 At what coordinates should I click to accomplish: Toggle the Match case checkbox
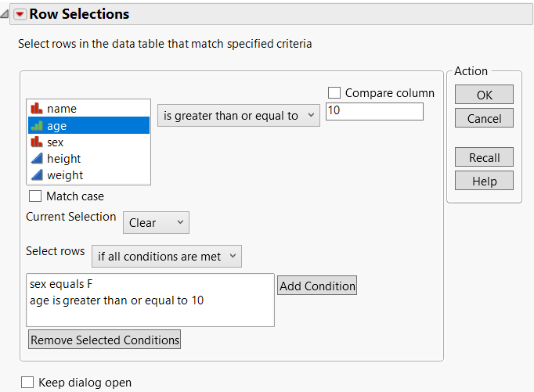[x=35, y=196]
